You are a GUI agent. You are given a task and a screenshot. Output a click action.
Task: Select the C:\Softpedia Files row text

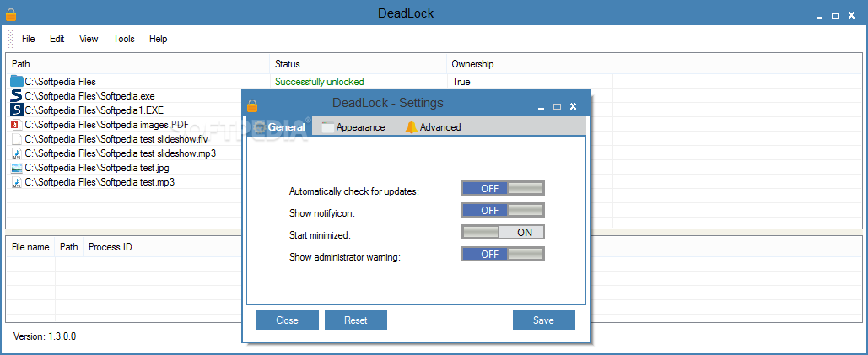click(61, 82)
